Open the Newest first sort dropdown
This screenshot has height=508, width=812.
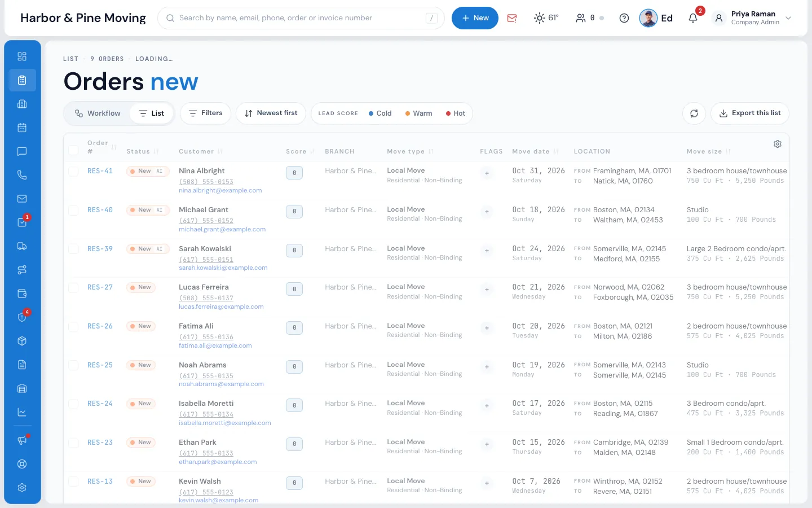click(271, 113)
